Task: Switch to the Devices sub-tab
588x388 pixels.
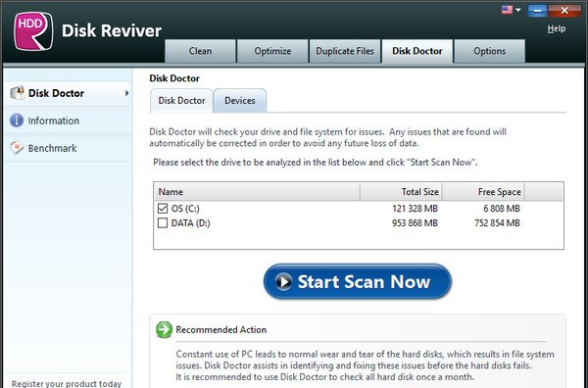Action: pos(240,101)
